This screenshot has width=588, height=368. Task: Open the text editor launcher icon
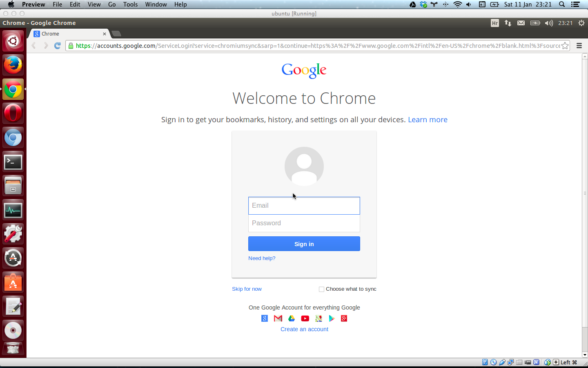(13, 307)
